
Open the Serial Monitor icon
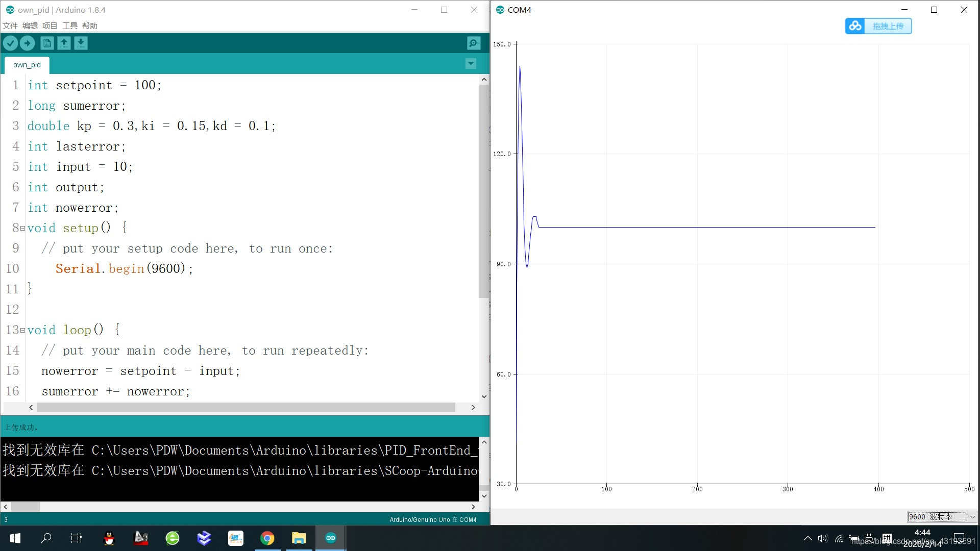point(473,43)
